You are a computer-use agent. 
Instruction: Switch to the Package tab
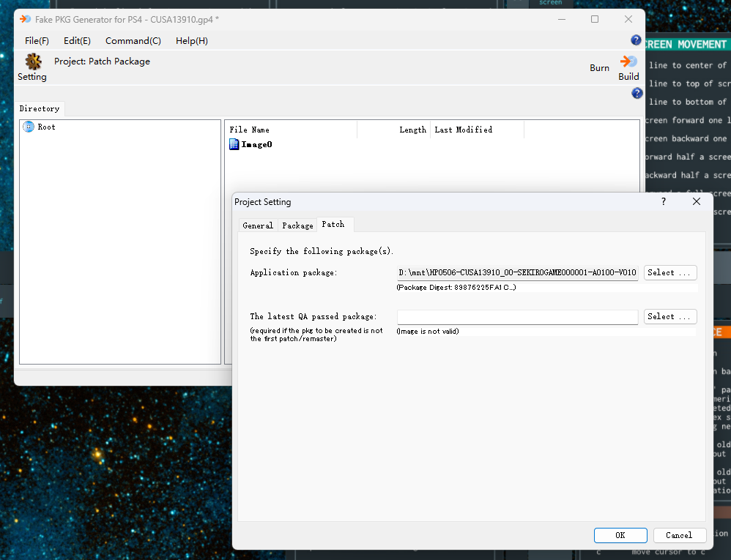[297, 225]
